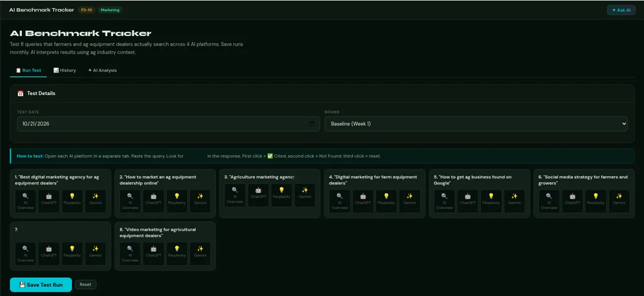The height and width of the screenshot is (296, 644).
Task: Click Gemini sparkle icon in query 4 card
Action: pyautogui.click(x=409, y=196)
